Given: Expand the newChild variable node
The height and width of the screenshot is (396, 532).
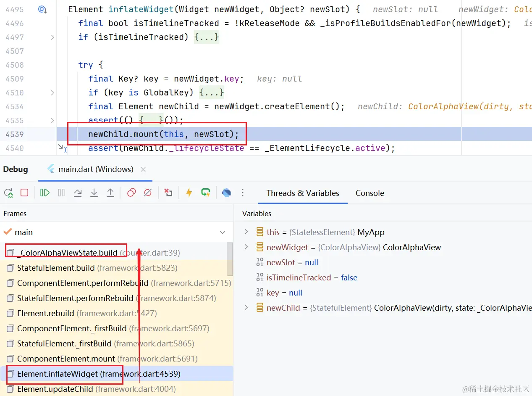Looking at the screenshot, I should [x=246, y=308].
